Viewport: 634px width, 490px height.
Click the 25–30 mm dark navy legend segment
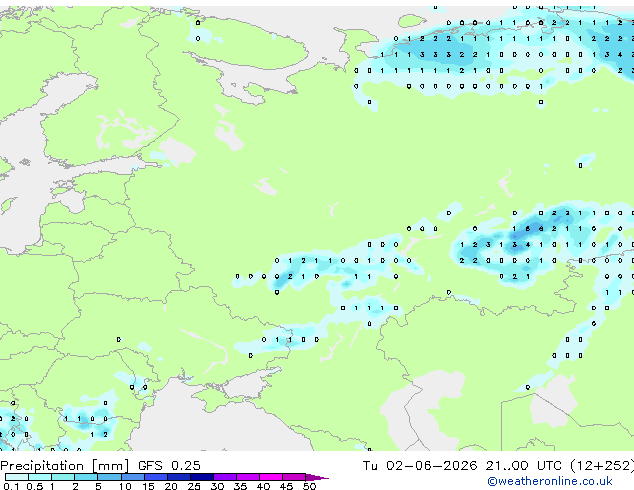click(x=201, y=477)
